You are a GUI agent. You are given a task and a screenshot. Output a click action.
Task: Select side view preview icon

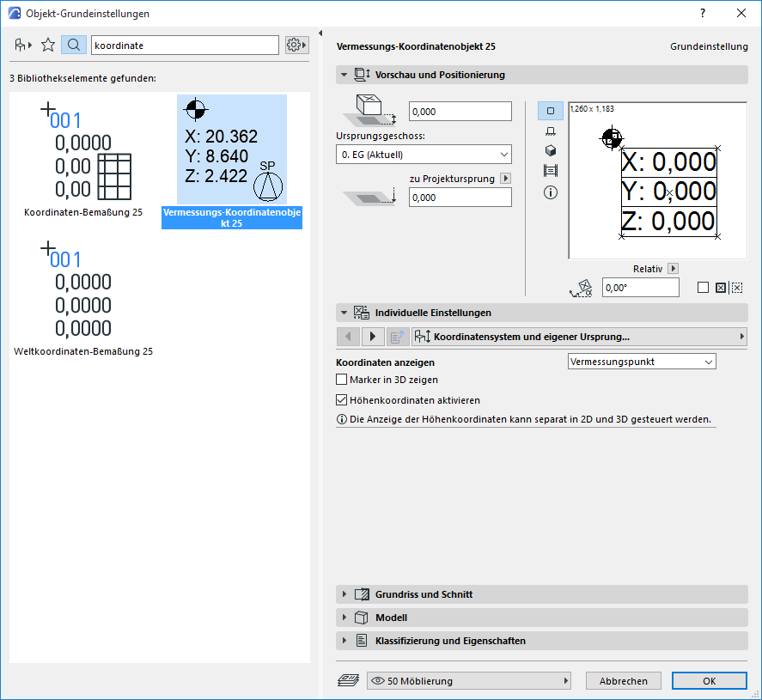[551, 131]
